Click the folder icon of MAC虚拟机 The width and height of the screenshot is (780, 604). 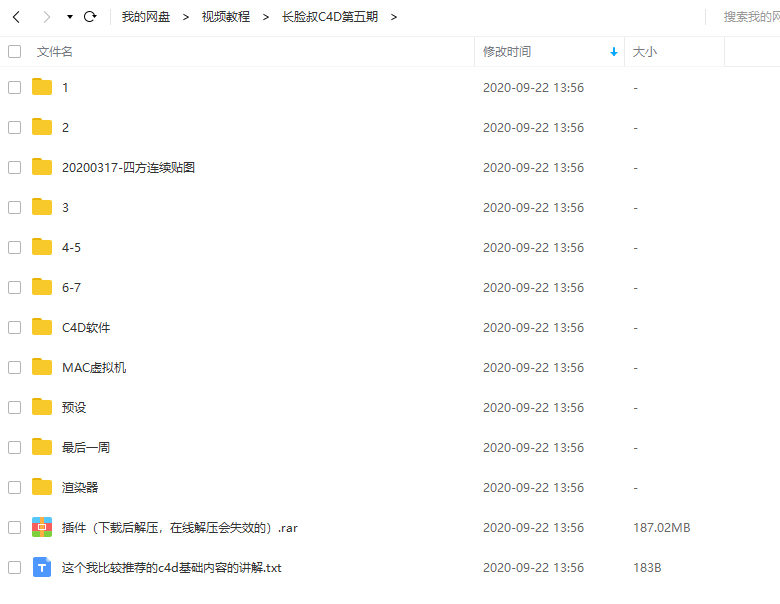42,367
